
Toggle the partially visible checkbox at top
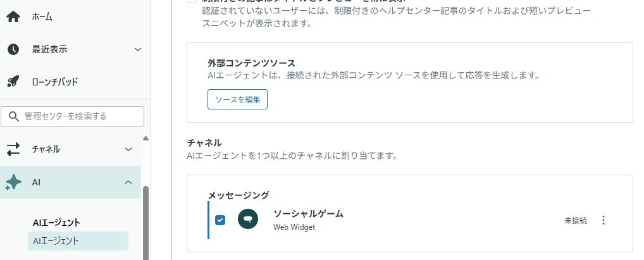coord(192,2)
